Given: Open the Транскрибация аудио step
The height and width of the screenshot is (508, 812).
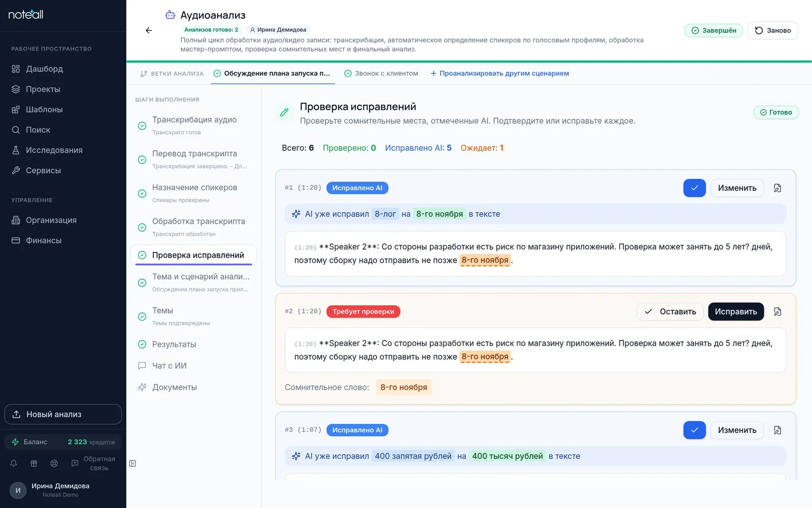Looking at the screenshot, I should pos(194,125).
